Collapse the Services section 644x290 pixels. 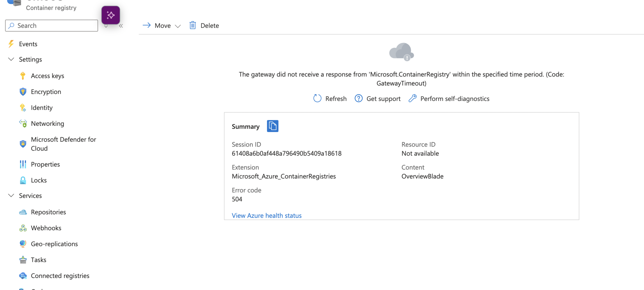pos(11,195)
